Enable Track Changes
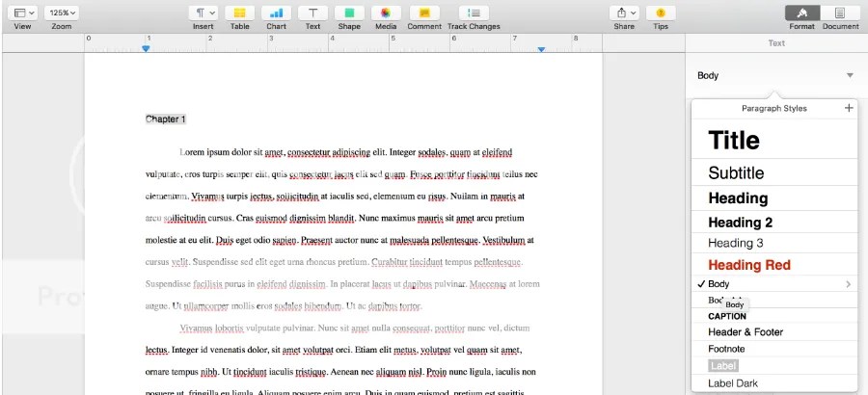Screen dimensions: 868x395 (x=474, y=13)
